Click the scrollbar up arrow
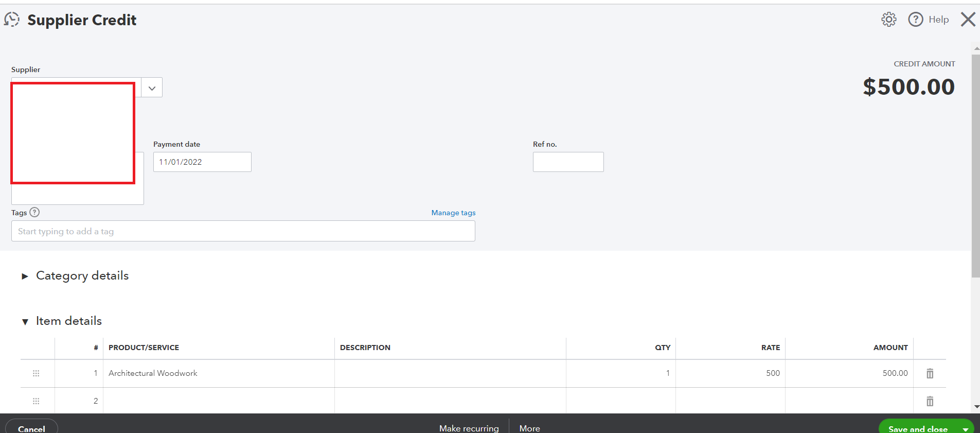The height and width of the screenshot is (433, 980). [976, 48]
